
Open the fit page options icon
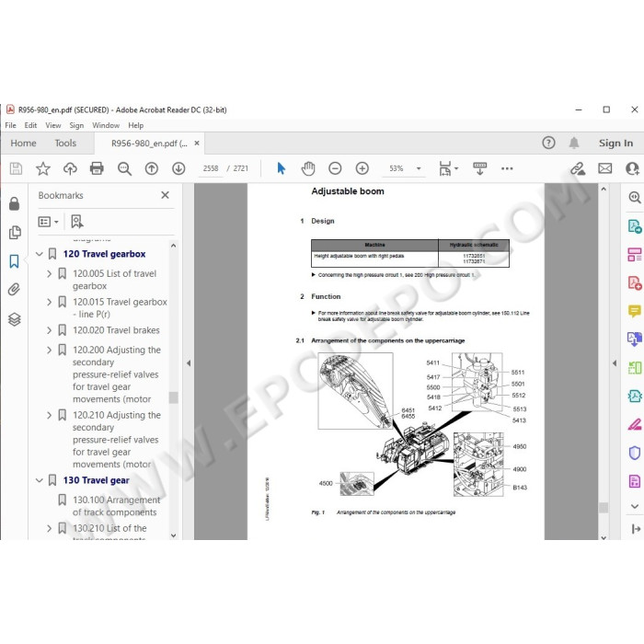448,168
